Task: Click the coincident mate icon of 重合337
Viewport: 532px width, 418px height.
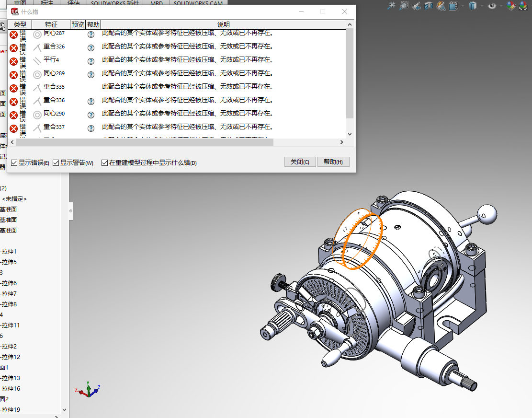Action: [37, 128]
